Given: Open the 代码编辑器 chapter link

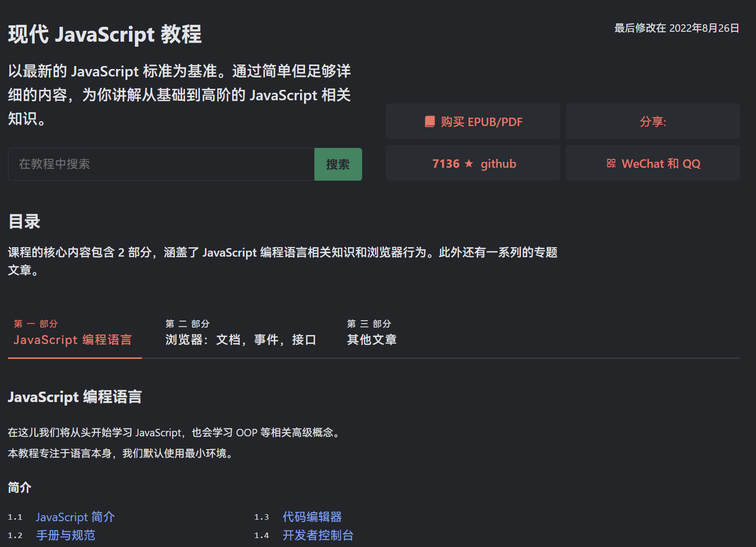Looking at the screenshot, I should pos(312,517).
